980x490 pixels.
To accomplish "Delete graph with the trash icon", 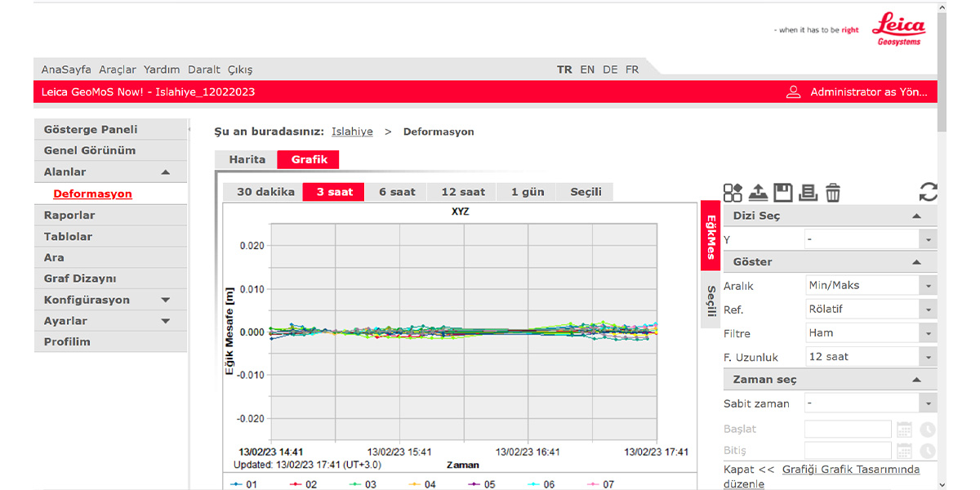I will tap(832, 193).
